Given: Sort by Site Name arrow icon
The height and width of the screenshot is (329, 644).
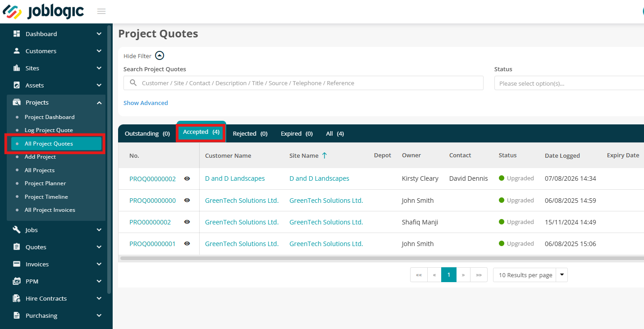Looking at the screenshot, I should click(x=324, y=155).
